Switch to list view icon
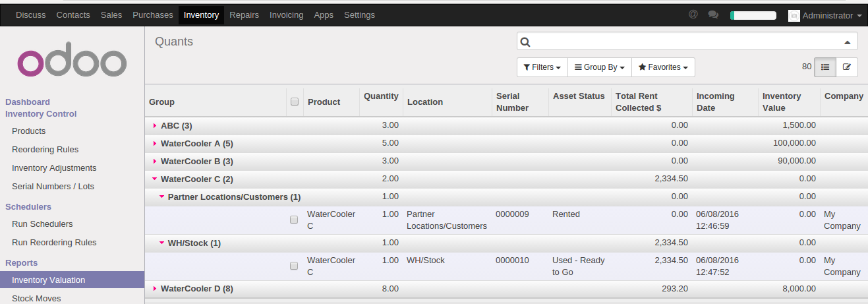868x304 pixels. pyautogui.click(x=825, y=67)
